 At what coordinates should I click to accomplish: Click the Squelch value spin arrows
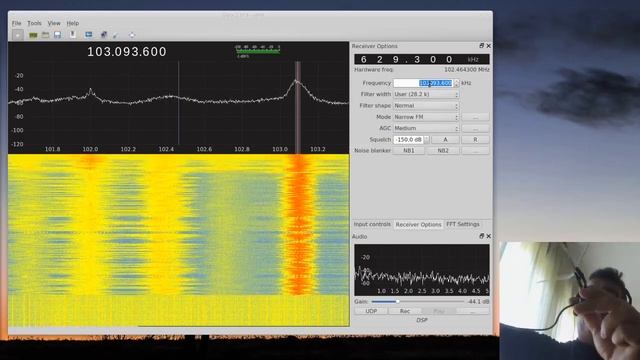click(x=427, y=140)
